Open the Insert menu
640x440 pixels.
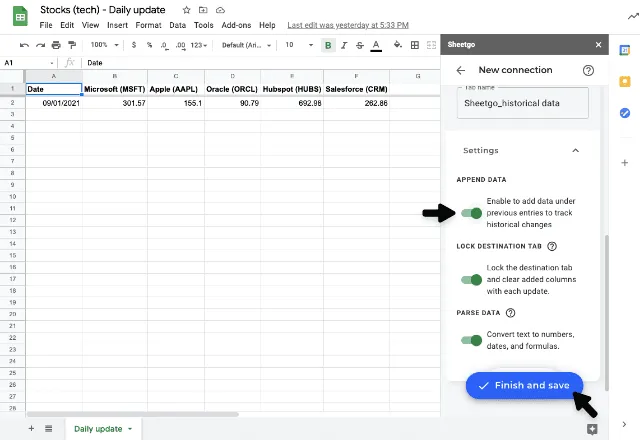(117, 25)
